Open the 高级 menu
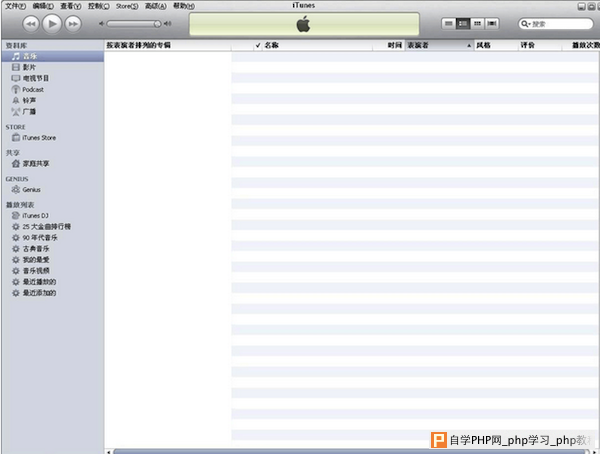Screen dimensions: 600x454 tap(156, 6)
